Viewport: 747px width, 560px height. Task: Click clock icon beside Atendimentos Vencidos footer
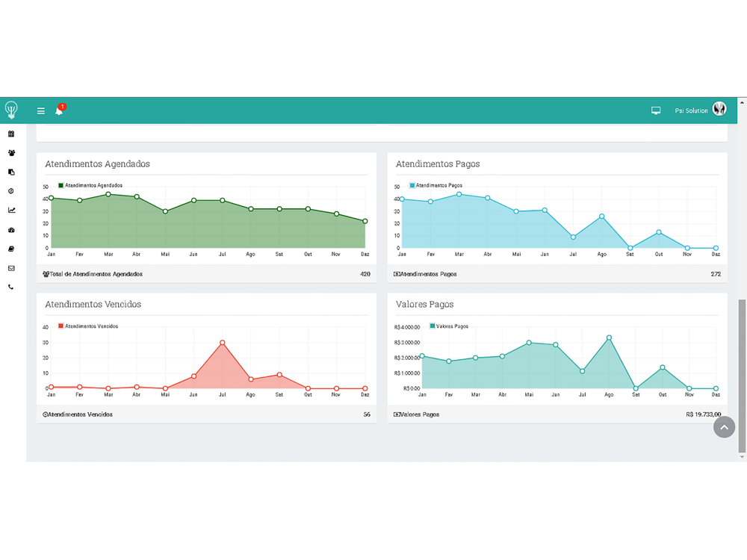pyautogui.click(x=46, y=414)
